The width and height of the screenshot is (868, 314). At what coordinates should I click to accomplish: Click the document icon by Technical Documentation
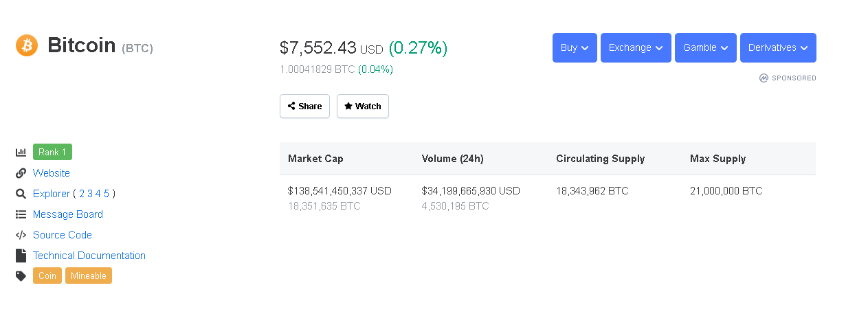coord(21,256)
